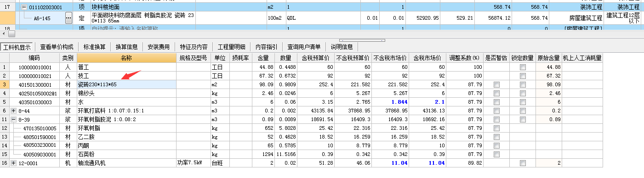Enable 锁定数量 for 技工

[522, 76]
